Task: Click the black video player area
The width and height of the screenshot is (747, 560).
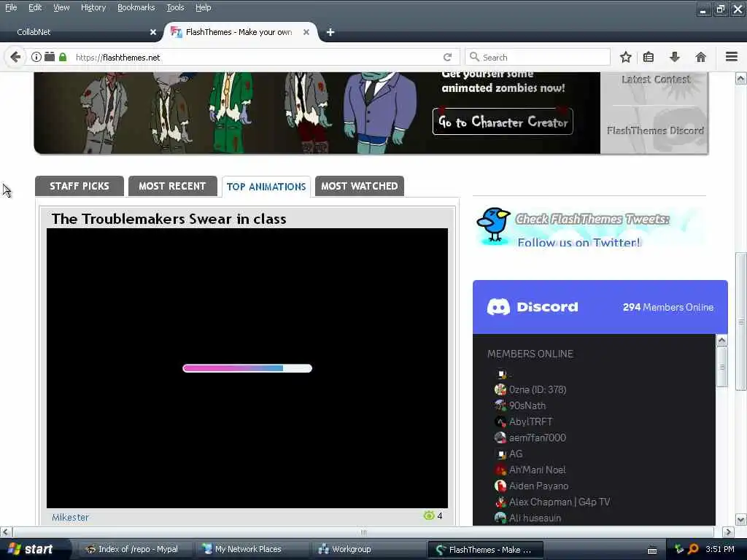Action: (x=247, y=368)
